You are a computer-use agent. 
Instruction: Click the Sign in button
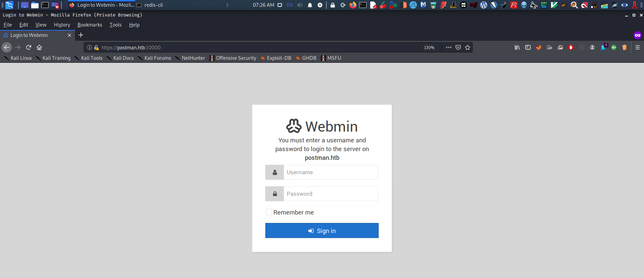(322, 231)
